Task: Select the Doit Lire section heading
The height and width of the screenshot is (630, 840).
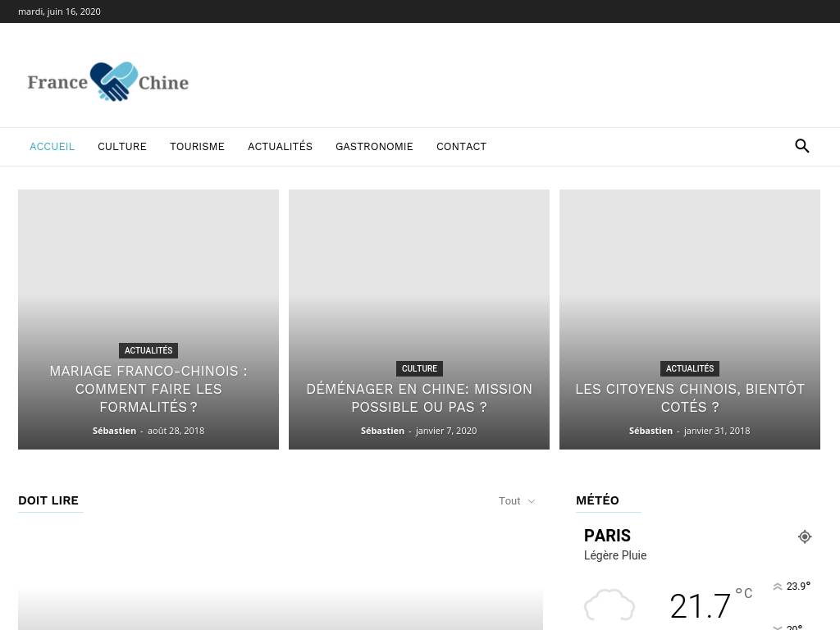Action: (x=48, y=500)
